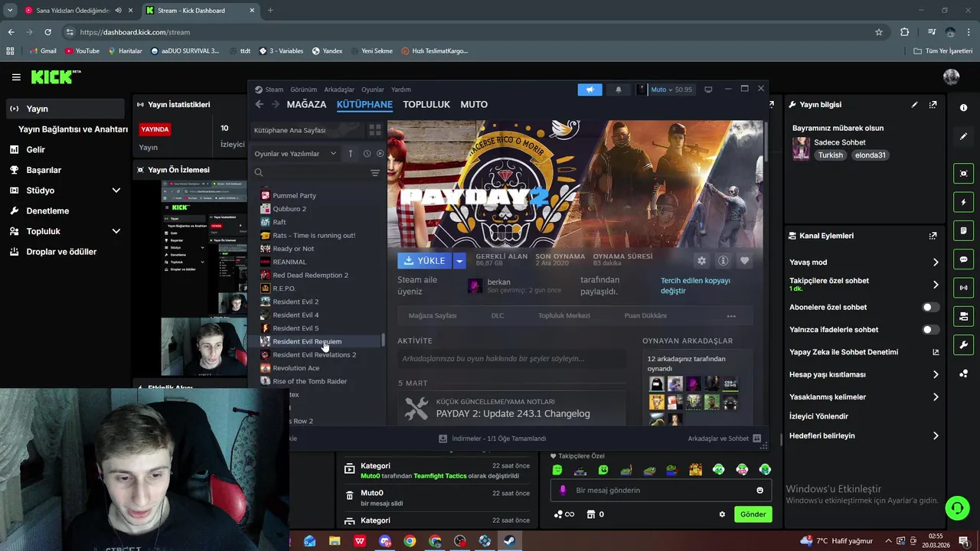This screenshot has height=551, width=980.
Task: Click İzleyici Yönlendir
Action: click(818, 416)
